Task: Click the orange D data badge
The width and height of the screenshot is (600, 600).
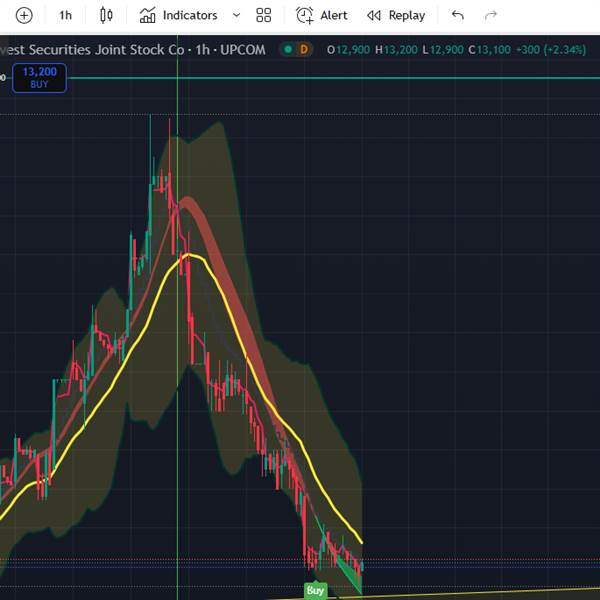Action: (304, 49)
